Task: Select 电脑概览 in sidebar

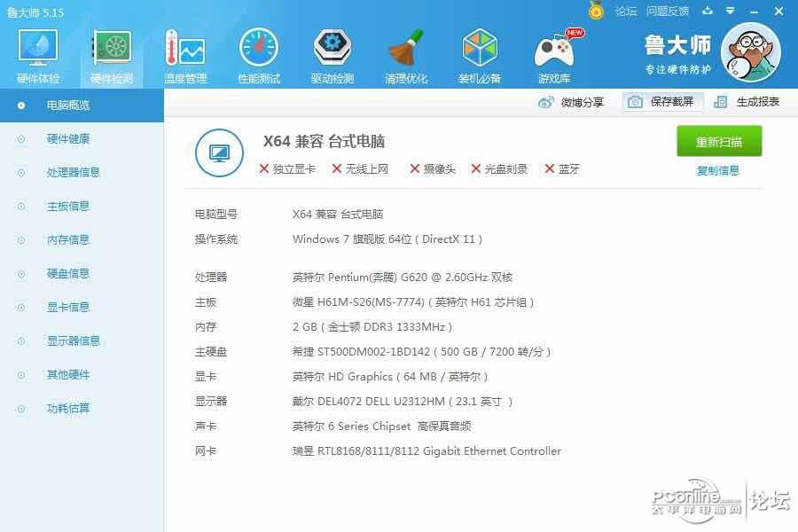Action: pyautogui.click(x=82, y=106)
